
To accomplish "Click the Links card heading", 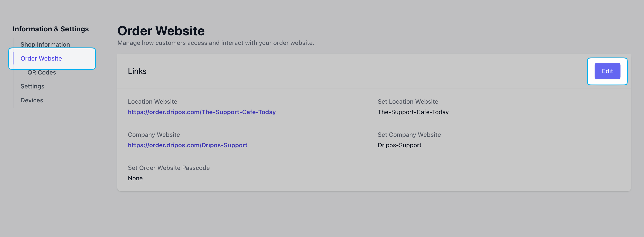I will click(x=137, y=71).
